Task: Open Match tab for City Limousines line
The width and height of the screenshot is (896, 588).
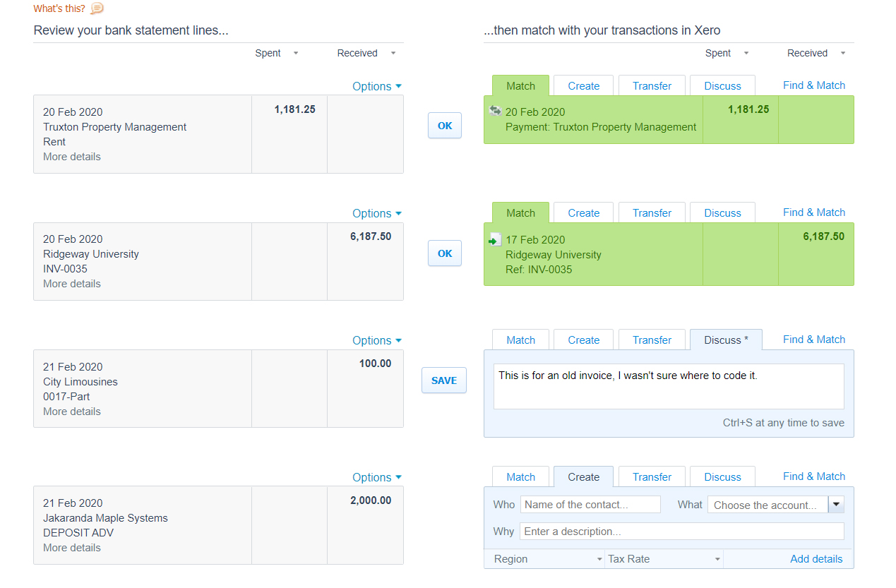Action: pyautogui.click(x=520, y=340)
